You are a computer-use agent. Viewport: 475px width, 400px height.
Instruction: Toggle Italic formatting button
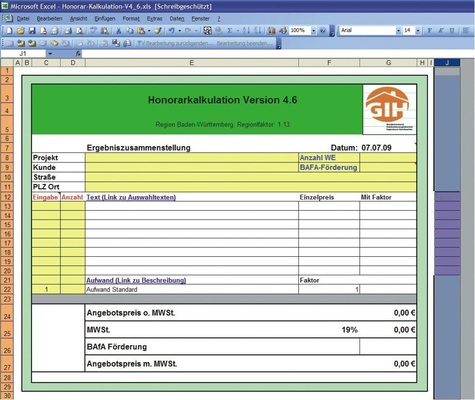[441, 31]
